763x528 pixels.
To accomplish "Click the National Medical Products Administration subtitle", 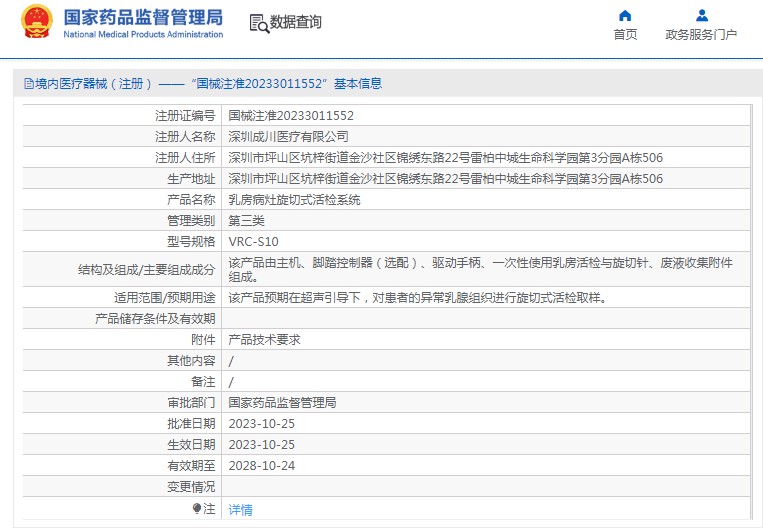I will [x=143, y=34].
